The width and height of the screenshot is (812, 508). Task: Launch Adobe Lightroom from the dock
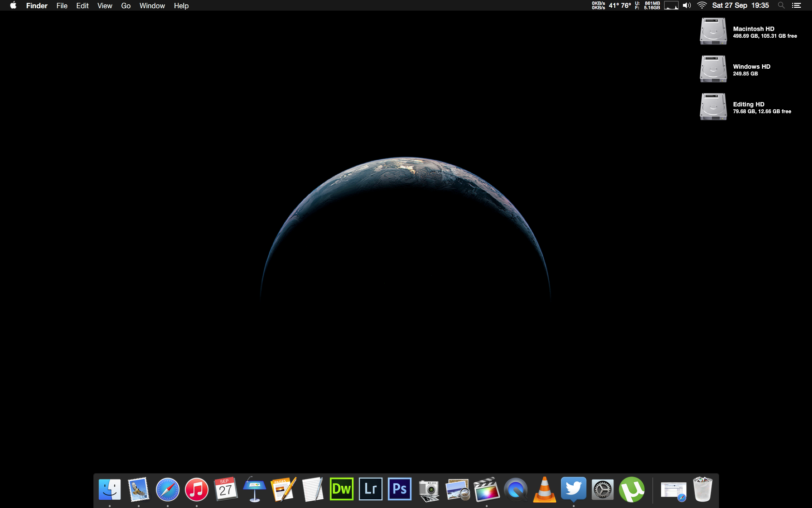point(371,490)
